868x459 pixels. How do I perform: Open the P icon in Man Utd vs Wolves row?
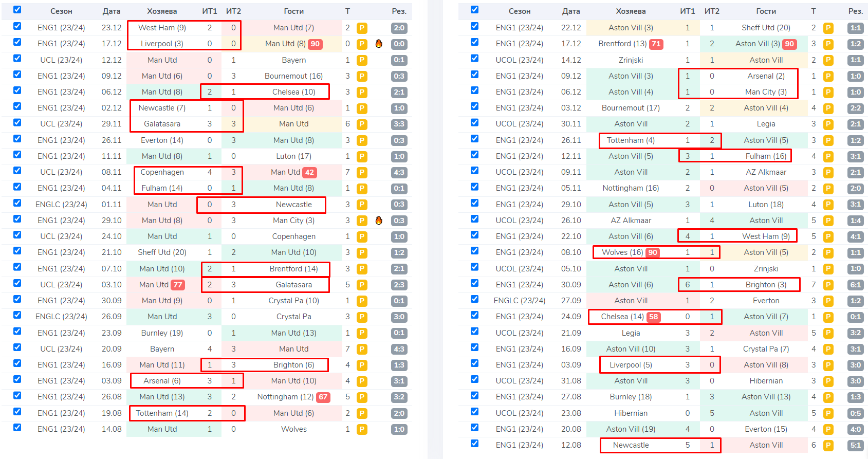tap(362, 429)
